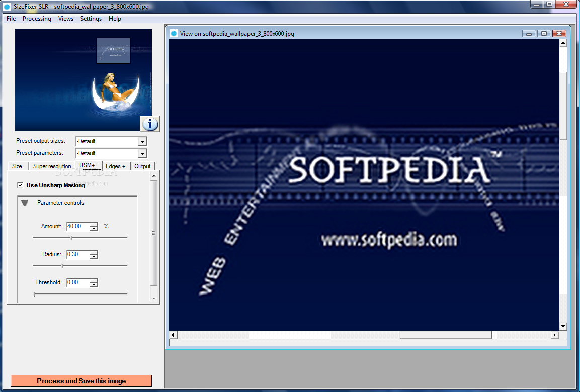Switch to the Edges + tab
The image size is (580, 392).
(115, 166)
